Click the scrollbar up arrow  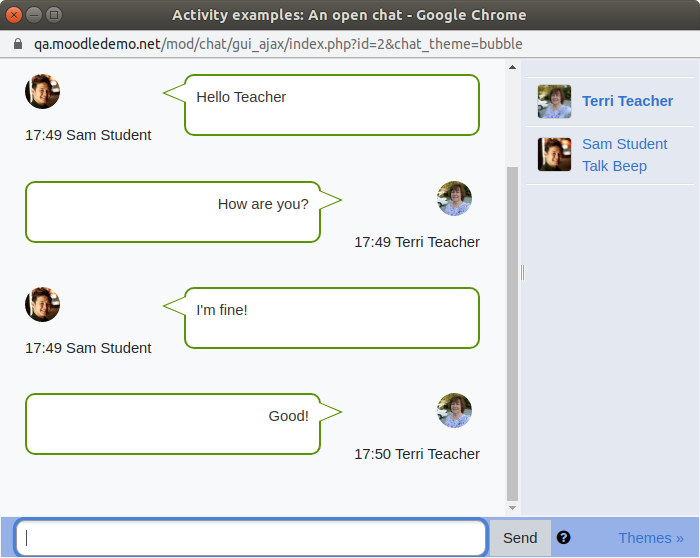[x=512, y=67]
